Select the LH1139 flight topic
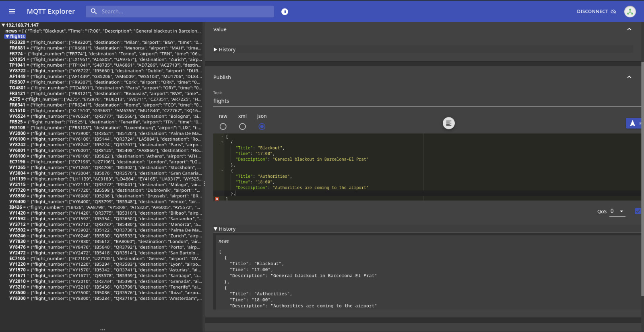 point(105,179)
